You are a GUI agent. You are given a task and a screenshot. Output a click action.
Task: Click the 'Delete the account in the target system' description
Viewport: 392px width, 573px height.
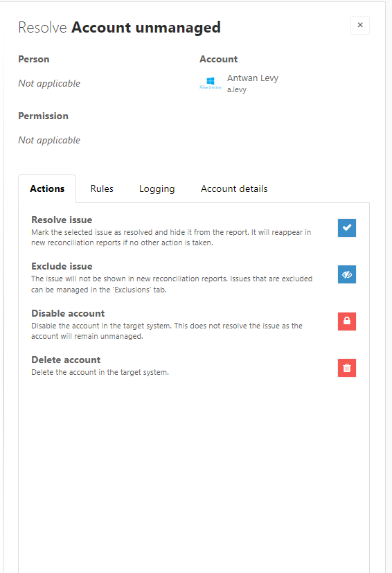pos(100,372)
